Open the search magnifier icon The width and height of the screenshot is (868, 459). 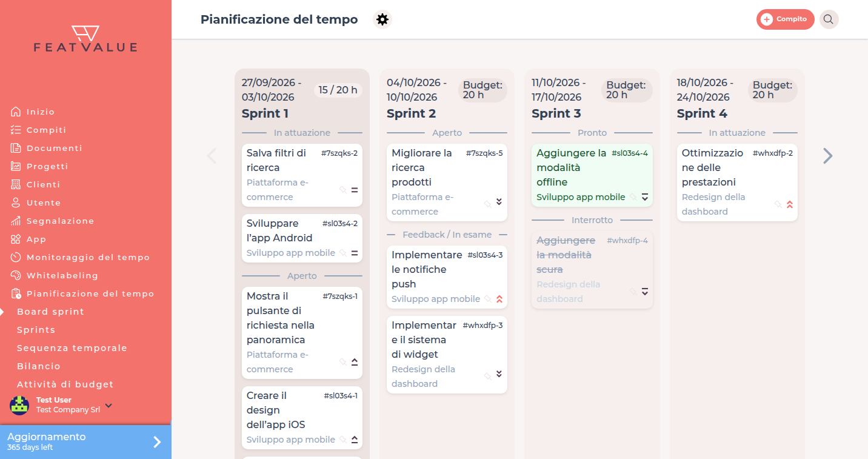point(829,19)
